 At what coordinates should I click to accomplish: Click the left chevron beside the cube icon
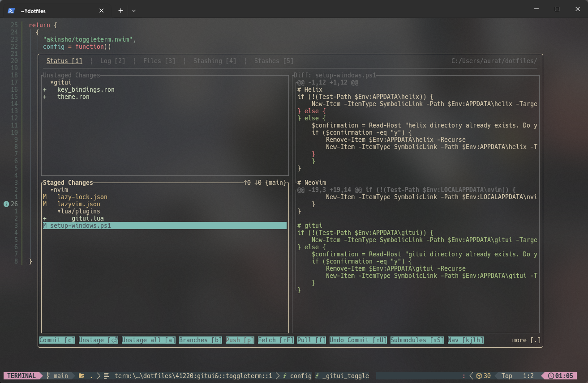[x=471, y=376]
